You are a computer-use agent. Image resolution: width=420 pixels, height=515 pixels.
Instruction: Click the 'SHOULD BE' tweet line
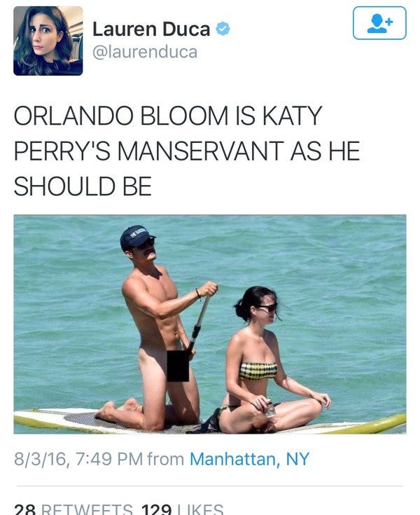coord(83,186)
